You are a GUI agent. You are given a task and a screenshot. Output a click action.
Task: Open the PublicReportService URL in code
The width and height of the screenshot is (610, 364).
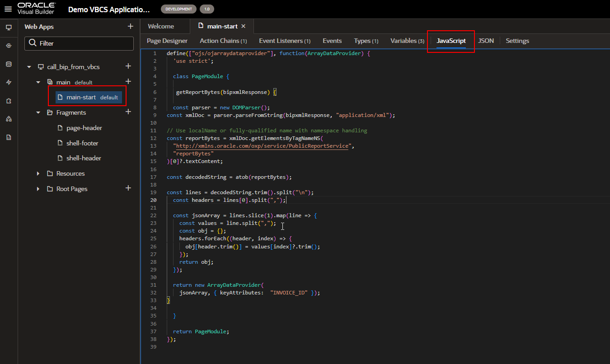(262, 146)
